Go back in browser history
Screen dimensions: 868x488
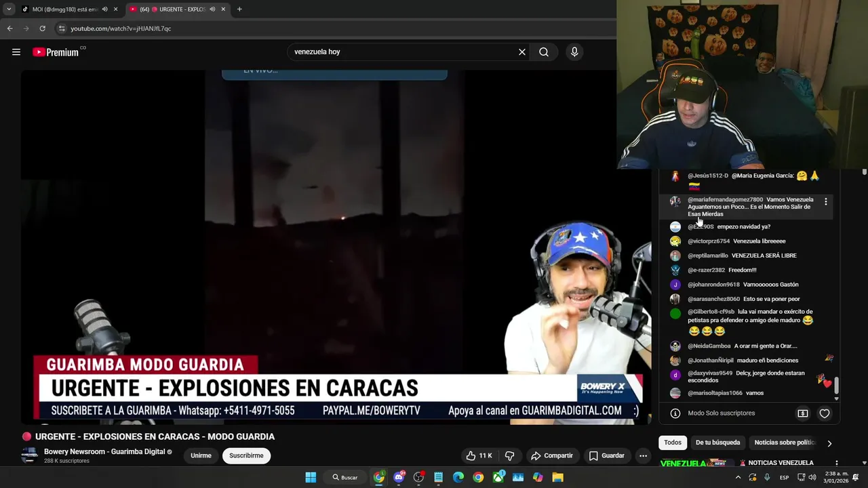(9, 28)
